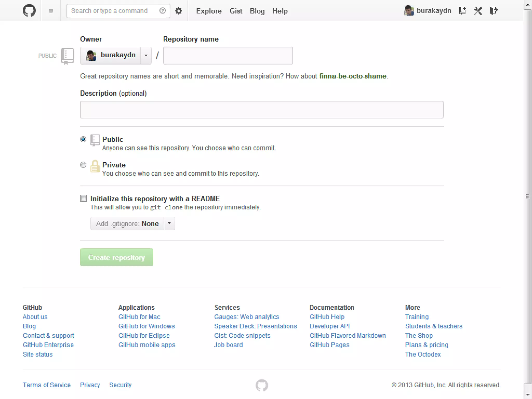Open GitHub mobile apps link
Screen dimensions: 532x399
(x=147, y=345)
